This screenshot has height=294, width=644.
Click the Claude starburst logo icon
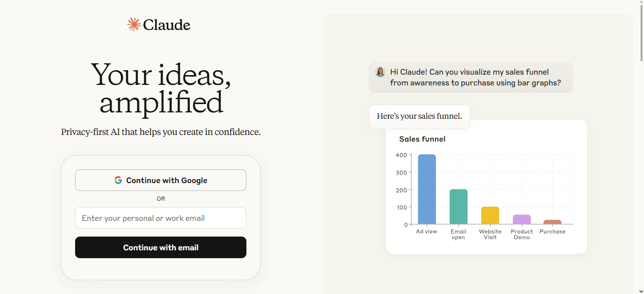(x=134, y=25)
